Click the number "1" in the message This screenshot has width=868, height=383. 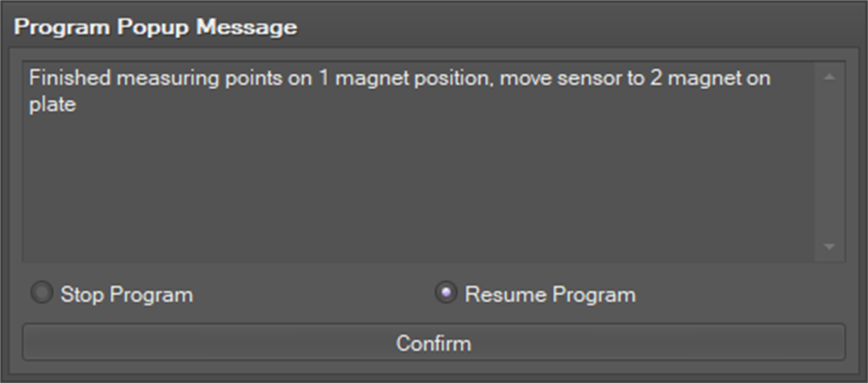[x=324, y=78]
